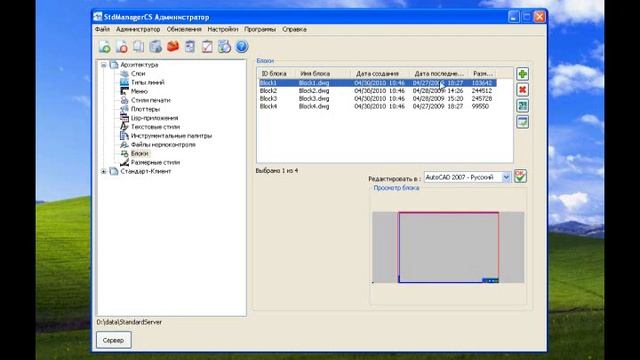This screenshot has height=360, width=640.
Task: Add a block with the green plus button
Action: (522, 74)
